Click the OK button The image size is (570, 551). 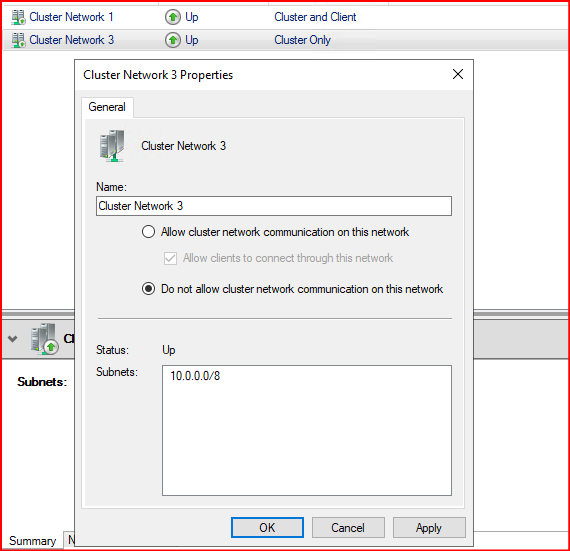pos(267,528)
